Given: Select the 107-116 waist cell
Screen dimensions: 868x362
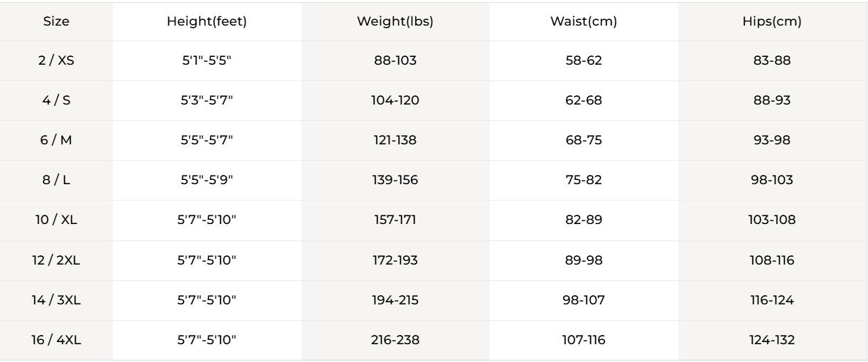Looking at the screenshot, I should coord(584,341).
